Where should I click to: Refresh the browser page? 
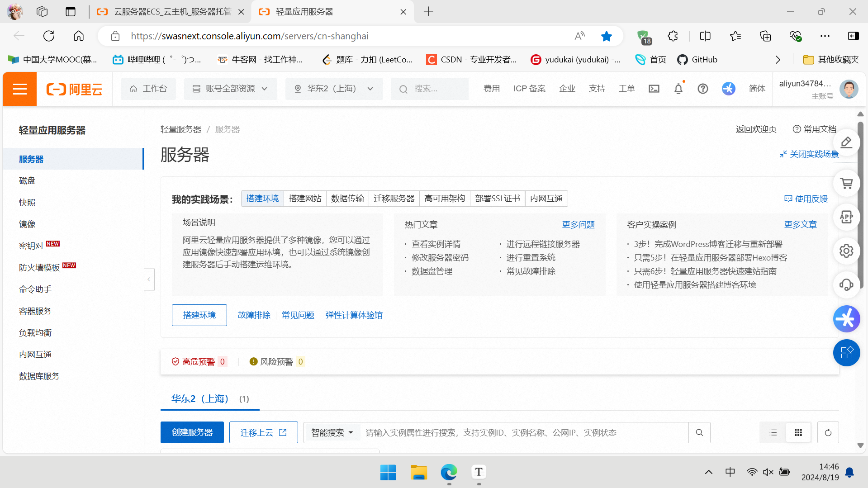(x=49, y=36)
